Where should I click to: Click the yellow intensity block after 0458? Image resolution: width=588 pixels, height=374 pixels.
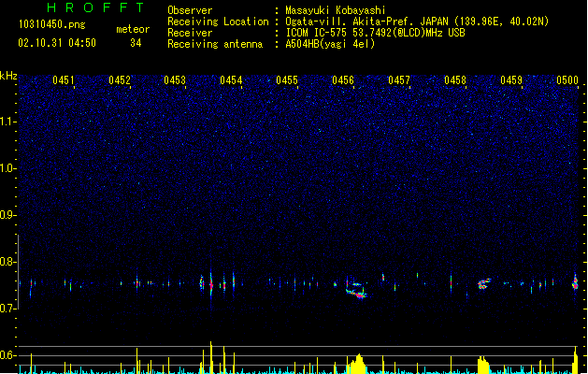point(483,365)
